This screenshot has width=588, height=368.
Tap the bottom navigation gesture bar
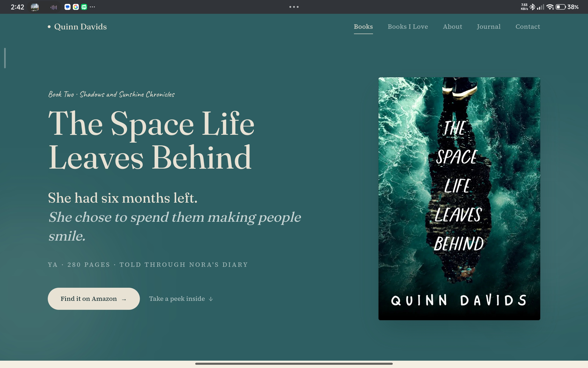click(x=294, y=364)
